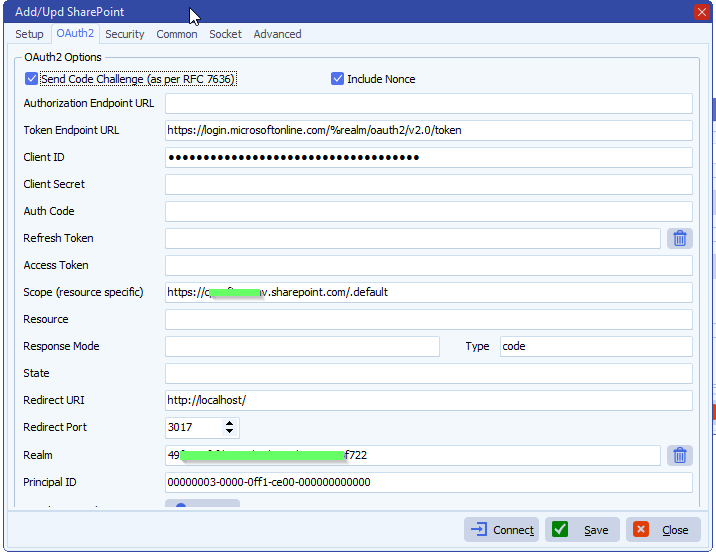
Task: Click the Type field containing code
Action: coord(596,346)
